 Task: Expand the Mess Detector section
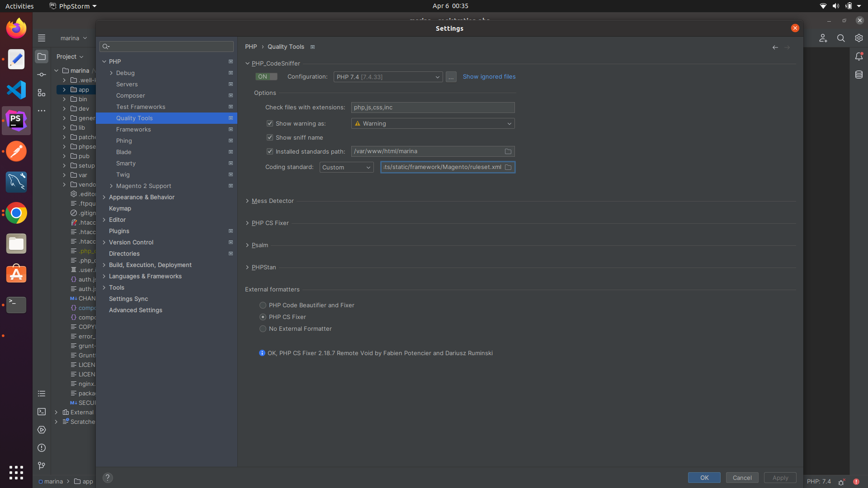[x=247, y=201]
